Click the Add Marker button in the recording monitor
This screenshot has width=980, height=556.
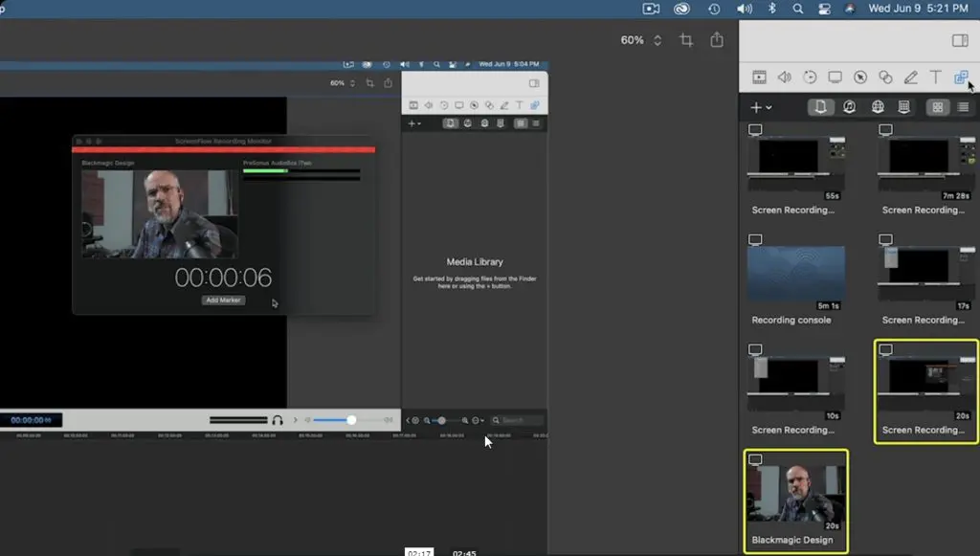pos(223,300)
